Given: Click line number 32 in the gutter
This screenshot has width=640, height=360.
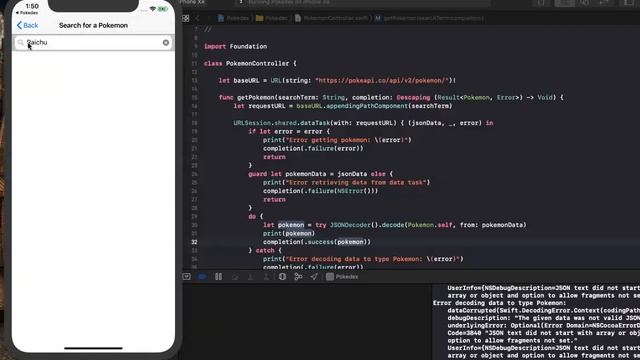Looking at the screenshot, I should tap(194, 242).
